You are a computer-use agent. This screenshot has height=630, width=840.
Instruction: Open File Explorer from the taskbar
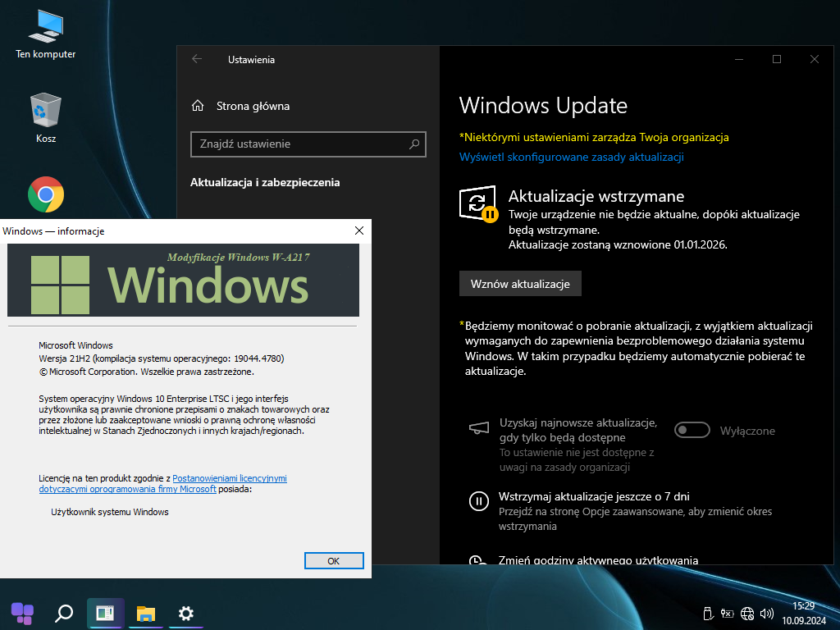point(146,613)
